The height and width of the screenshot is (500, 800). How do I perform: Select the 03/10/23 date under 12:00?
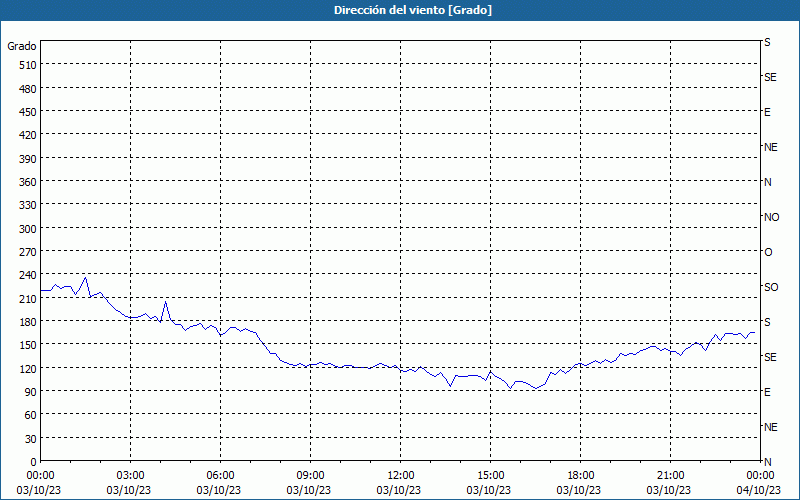[398, 490]
